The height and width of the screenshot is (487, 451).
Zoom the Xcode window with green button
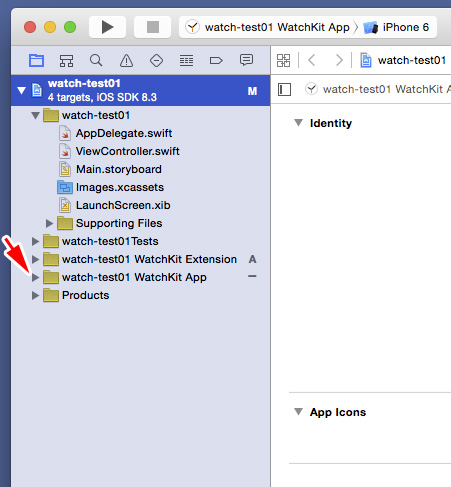click(70, 27)
